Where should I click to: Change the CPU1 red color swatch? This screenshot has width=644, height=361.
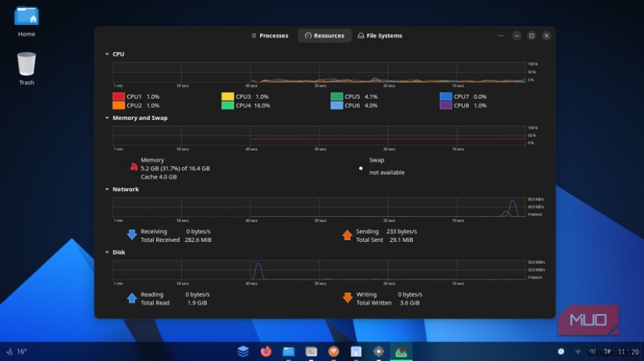click(118, 96)
